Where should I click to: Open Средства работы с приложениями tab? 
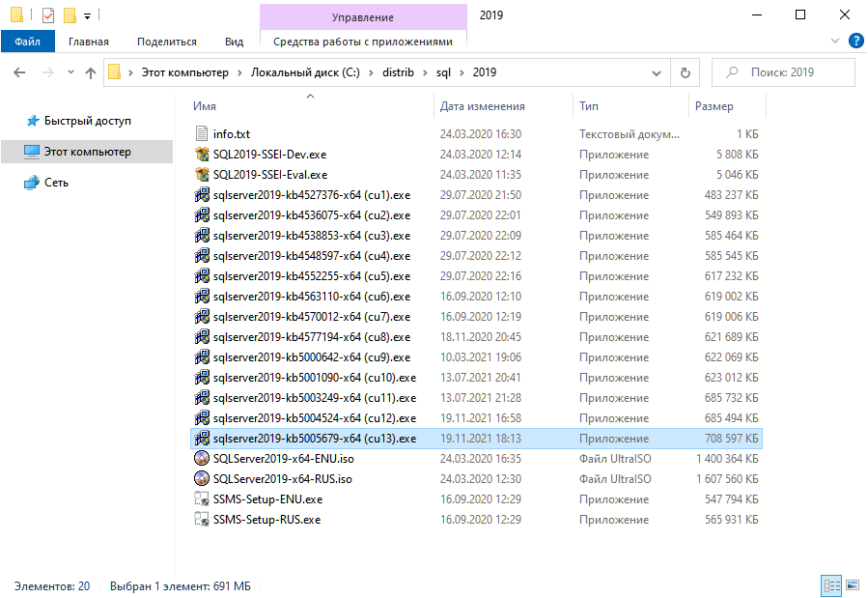(363, 42)
